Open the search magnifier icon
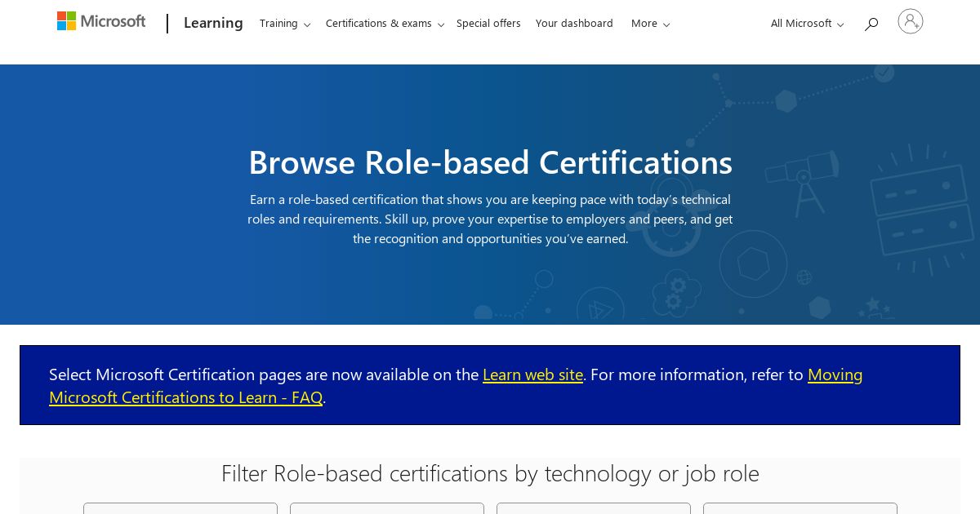 click(x=871, y=24)
